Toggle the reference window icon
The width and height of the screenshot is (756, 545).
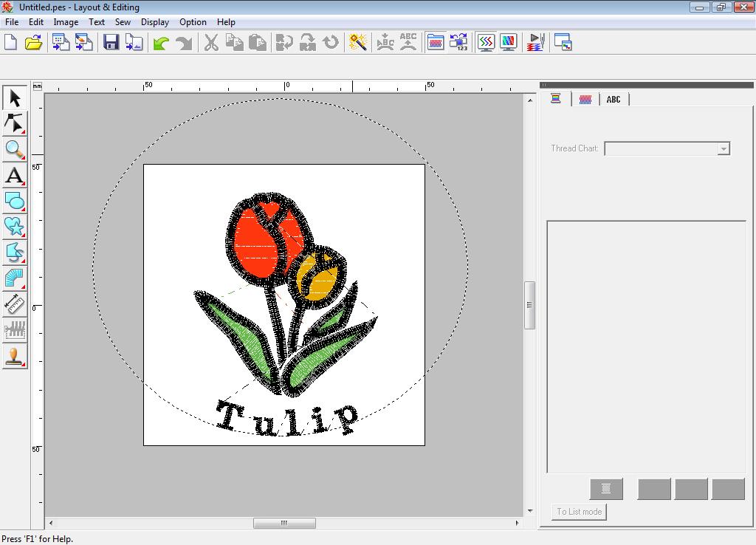pyautogui.click(x=563, y=42)
